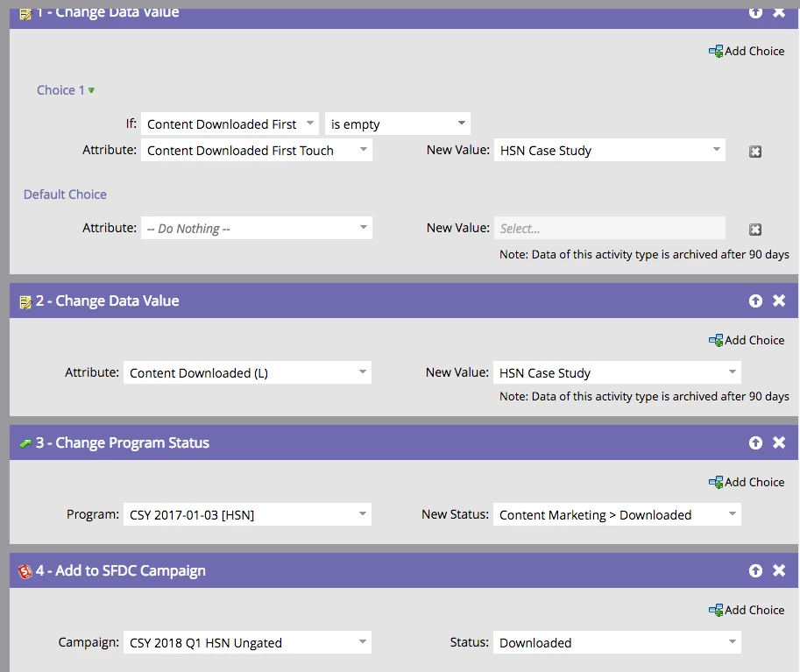Click step 2 Change Data Value header icon
Image resolution: width=800 pixels, height=672 pixels.
(25, 302)
